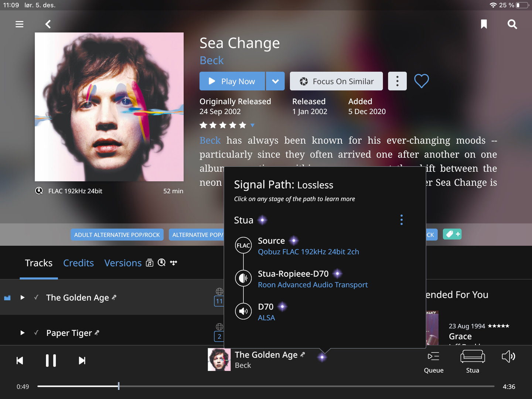The height and width of the screenshot is (399, 532).
Task: Go back using the back arrow
Action: (x=48, y=24)
